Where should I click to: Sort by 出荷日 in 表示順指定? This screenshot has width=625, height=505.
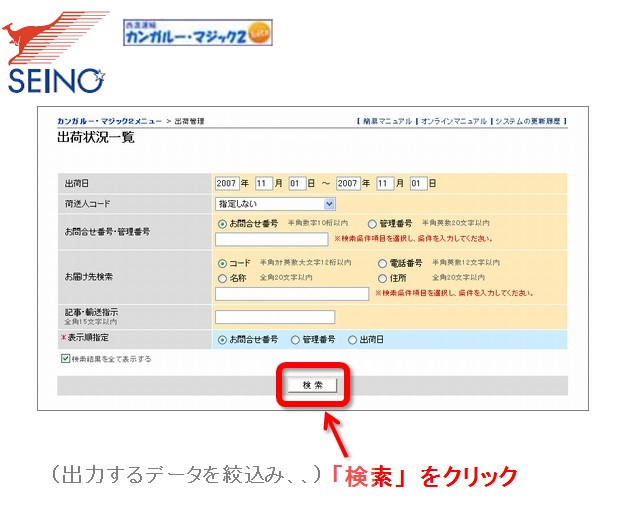(352, 340)
